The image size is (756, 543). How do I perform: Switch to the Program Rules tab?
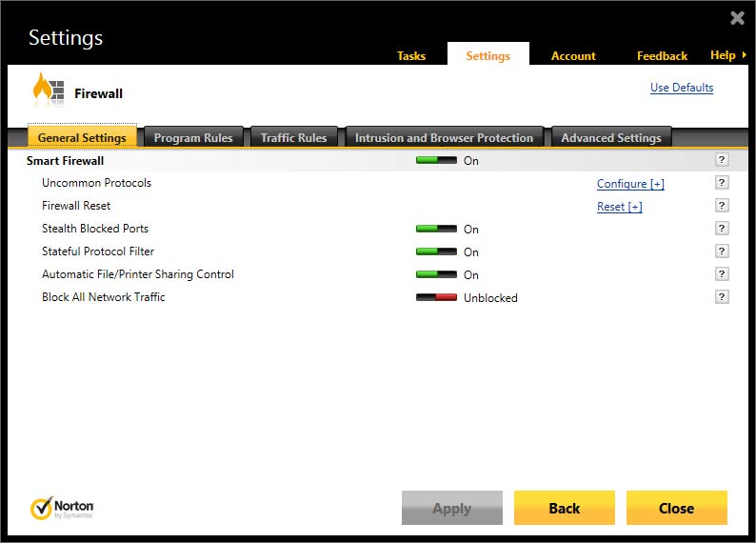tap(193, 137)
